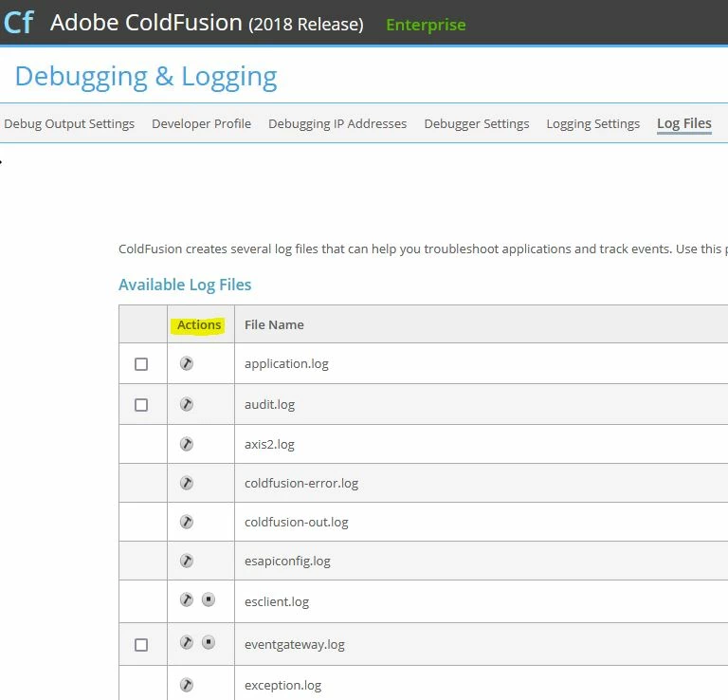The width and height of the screenshot is (728, 700).
Task: Click the Cf ColdFusion logo
Action: click(x=19, y=22)
